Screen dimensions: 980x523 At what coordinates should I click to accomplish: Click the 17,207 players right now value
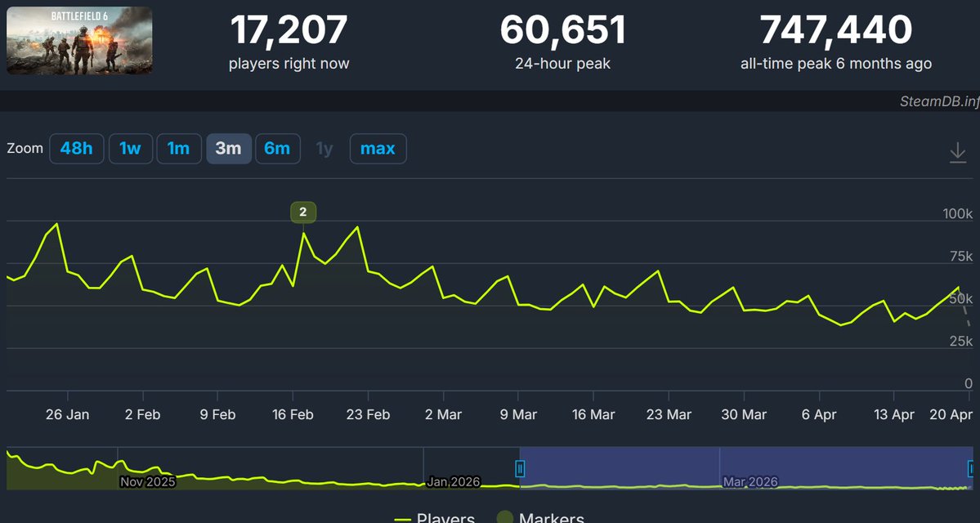click(289, 30)
